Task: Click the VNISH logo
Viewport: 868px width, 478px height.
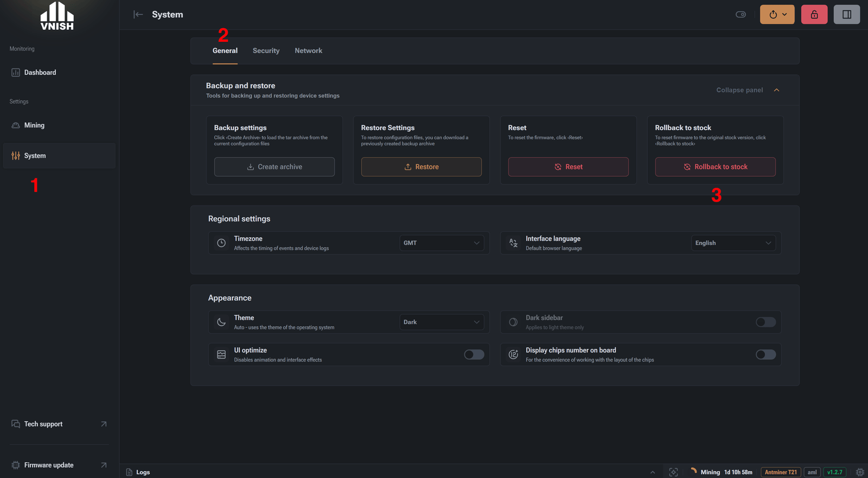Action: click(x=57, y=16)
